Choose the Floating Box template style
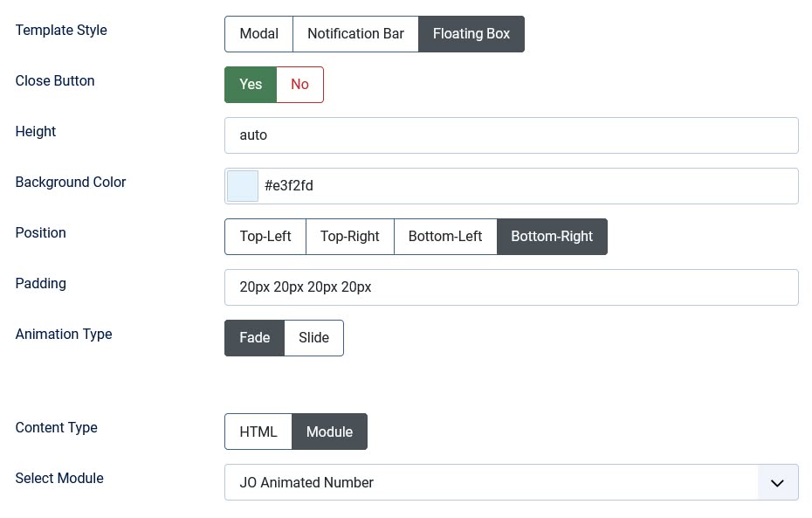 471,33
